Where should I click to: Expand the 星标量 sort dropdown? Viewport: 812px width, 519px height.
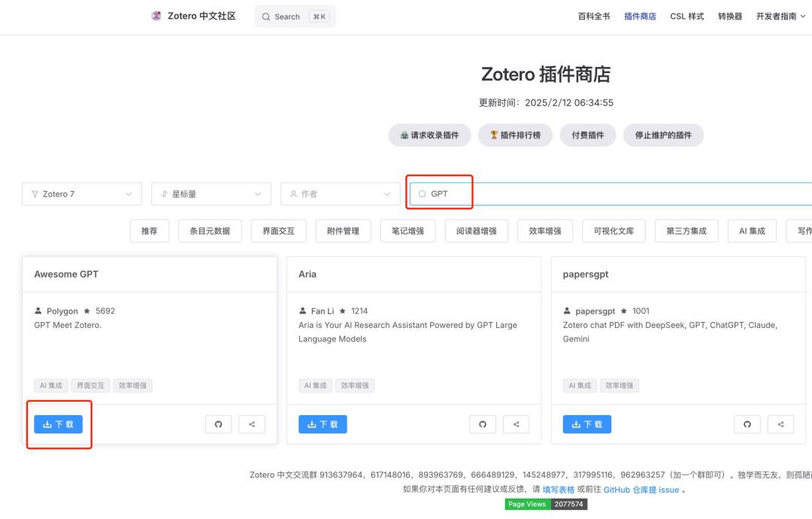point(211,194)
